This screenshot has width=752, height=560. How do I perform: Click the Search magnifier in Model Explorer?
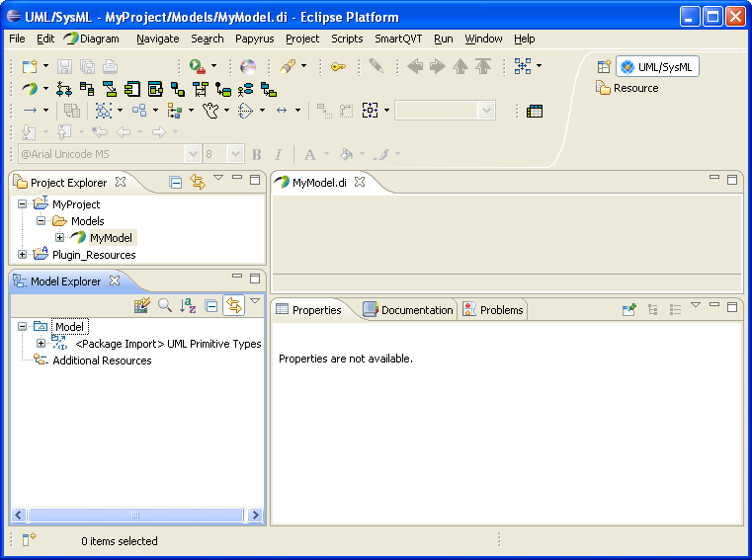[x=165, y=306]
